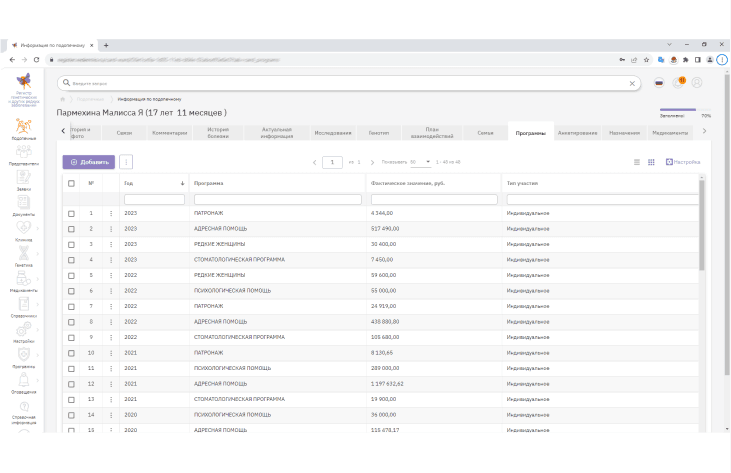731x473 pixels.
Task: Open the Подопечные sidebar section
Action: [x=23, y=129]
